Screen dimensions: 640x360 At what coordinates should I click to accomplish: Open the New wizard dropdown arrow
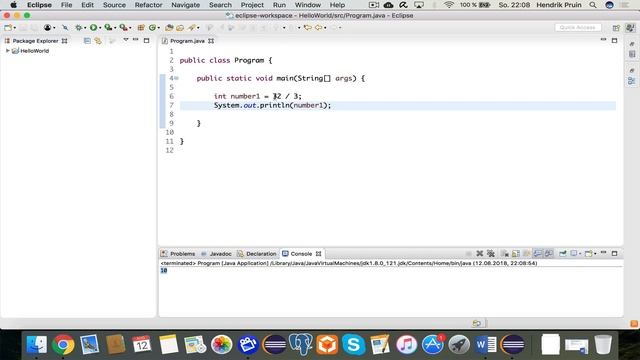15,28
